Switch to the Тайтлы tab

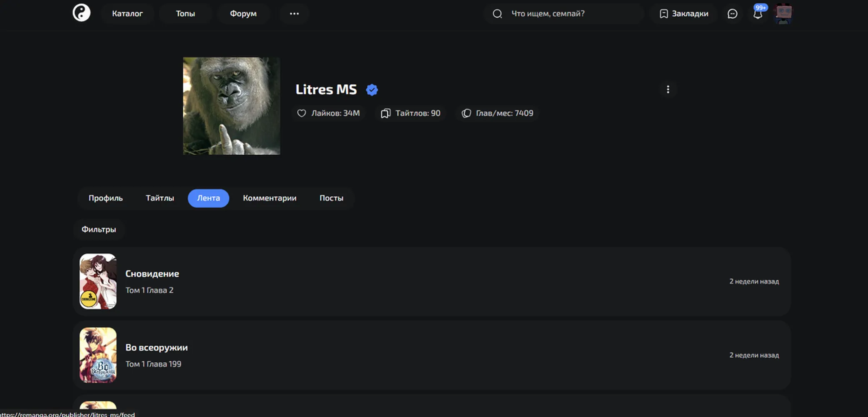pos(160,198)
